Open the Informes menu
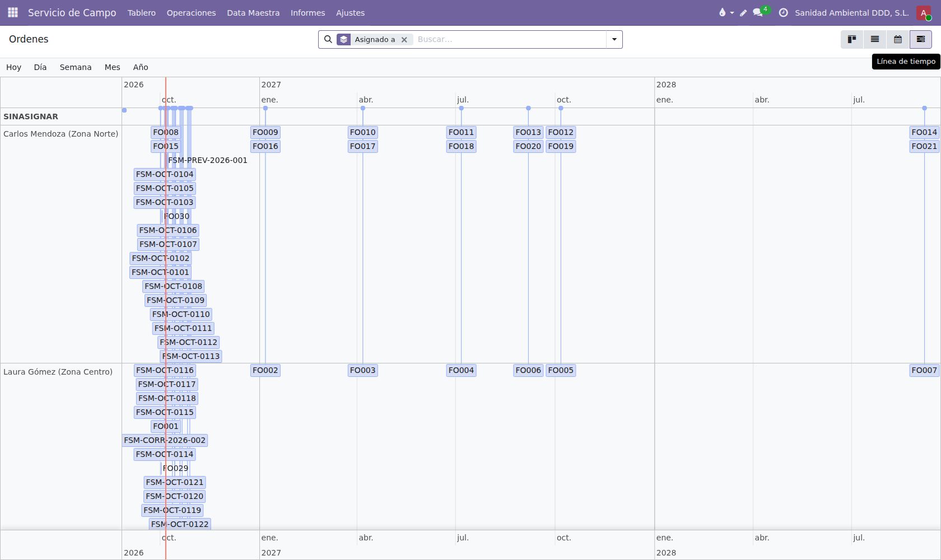 click(308, 12)
